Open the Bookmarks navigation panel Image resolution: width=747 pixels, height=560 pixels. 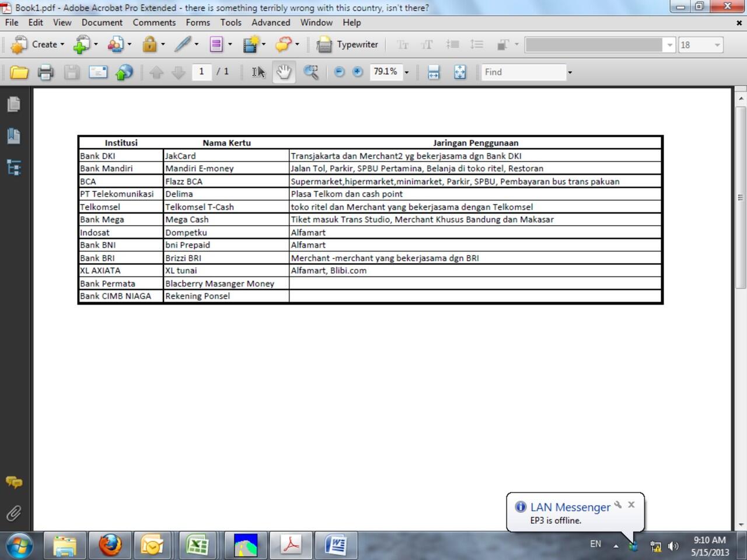point(14,136)
